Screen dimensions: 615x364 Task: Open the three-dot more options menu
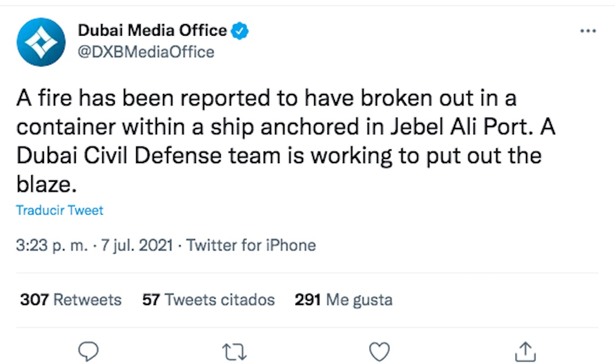coord(588,31)
